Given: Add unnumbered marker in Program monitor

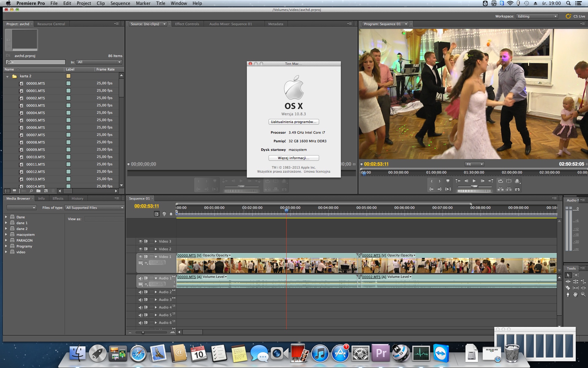Looking at the screenshot, I should point(448,181).
